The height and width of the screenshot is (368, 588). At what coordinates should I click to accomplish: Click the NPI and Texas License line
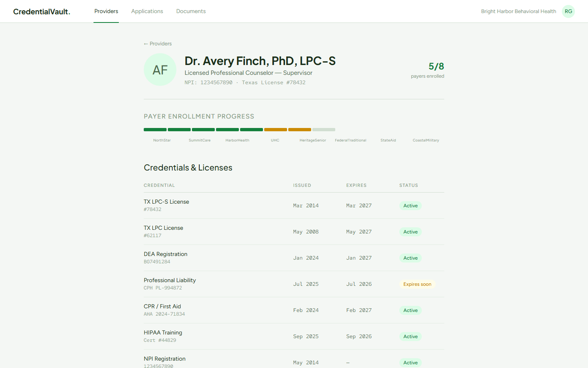click(245, 83)
